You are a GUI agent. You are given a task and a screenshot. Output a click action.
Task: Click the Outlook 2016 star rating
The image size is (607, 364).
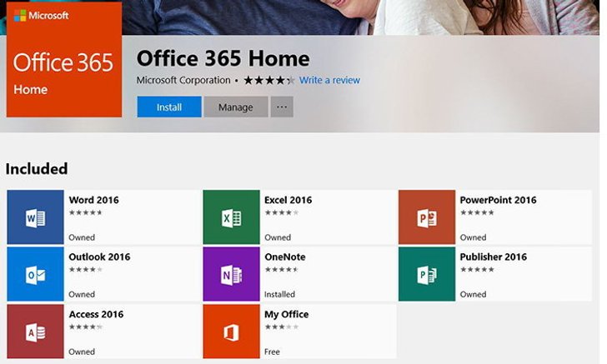[x=86, y=270]
